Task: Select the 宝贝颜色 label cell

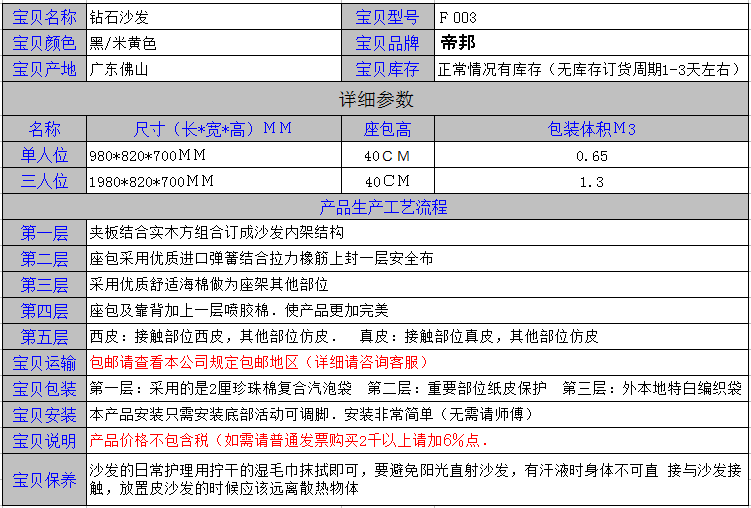Action: tap(45, 43)
